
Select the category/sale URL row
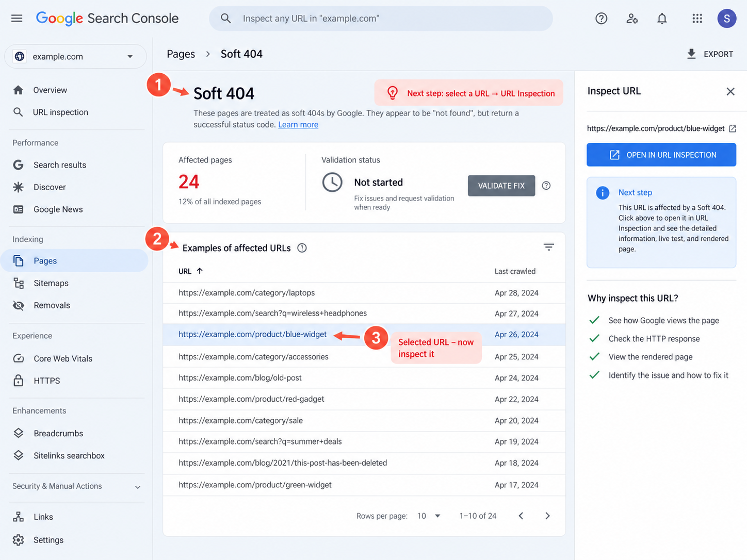click(x=364, y=421)
